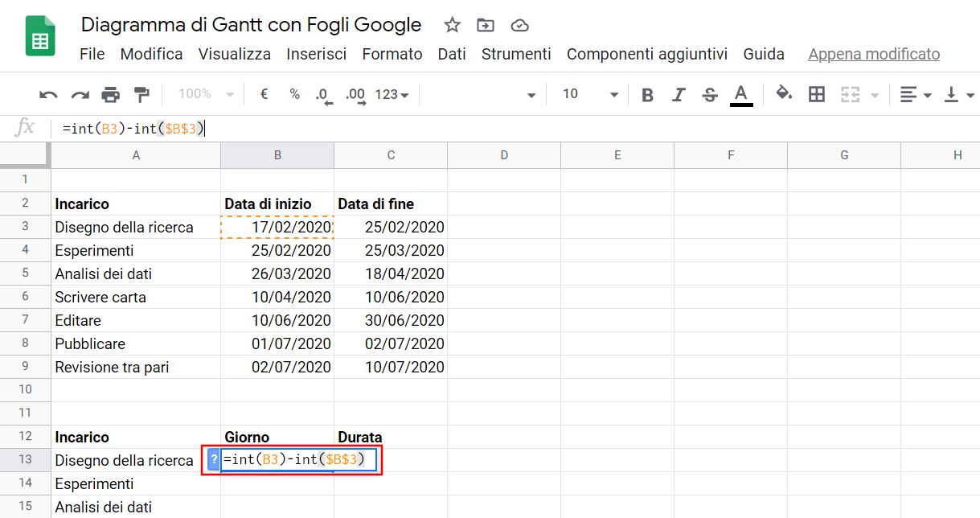980x518 pixels.
Task: Format as percent
Action: click(x=295, y=94)
